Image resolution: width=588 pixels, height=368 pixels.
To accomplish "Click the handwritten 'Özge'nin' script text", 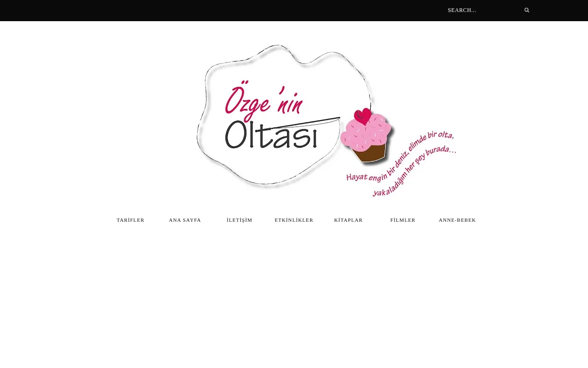I will [263, 102].
